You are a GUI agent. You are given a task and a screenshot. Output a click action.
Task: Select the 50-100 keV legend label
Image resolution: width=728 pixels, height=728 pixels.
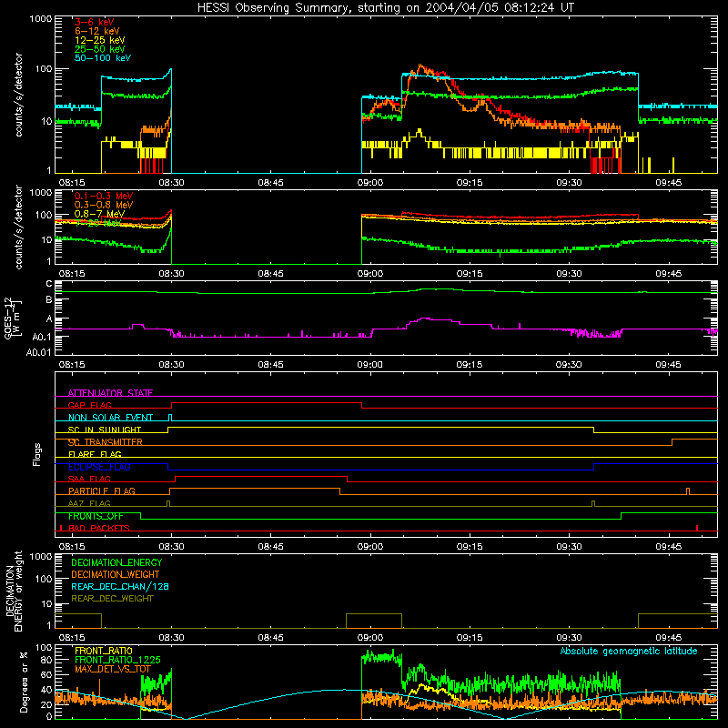103,58
